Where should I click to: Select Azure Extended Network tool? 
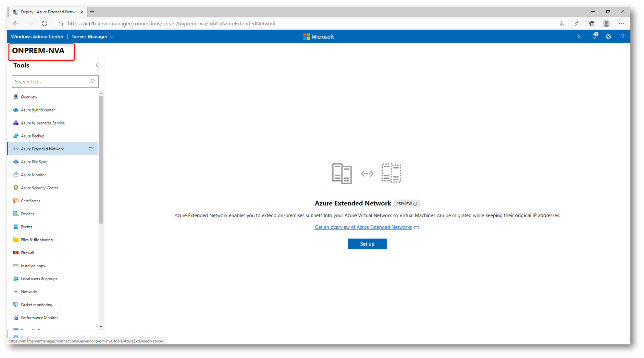(x=53, y=149)
